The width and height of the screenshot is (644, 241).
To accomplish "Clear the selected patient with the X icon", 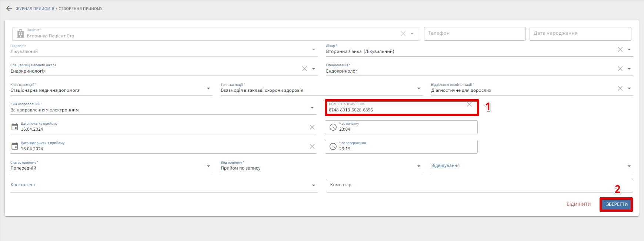I will tap(403, 34).
